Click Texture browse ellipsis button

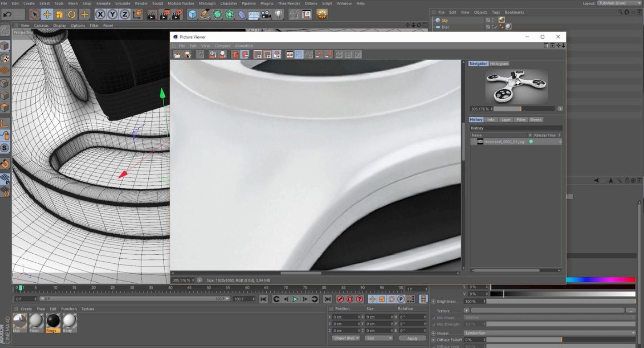click(630, 311)
